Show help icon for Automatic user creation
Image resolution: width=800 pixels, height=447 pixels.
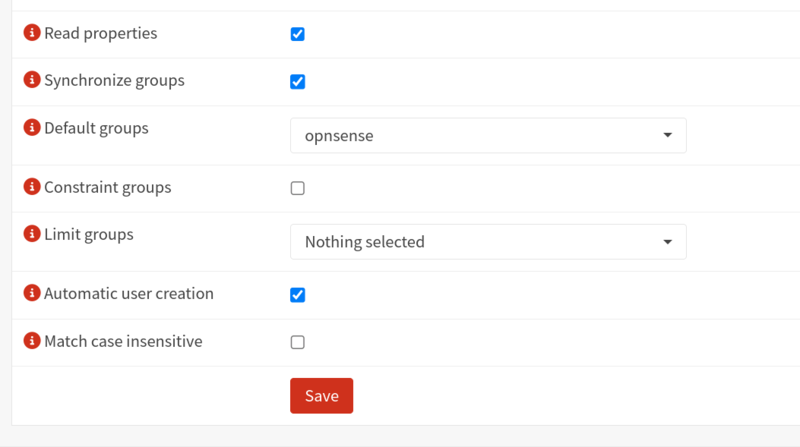pyautogui.click(x=32, y=294)
